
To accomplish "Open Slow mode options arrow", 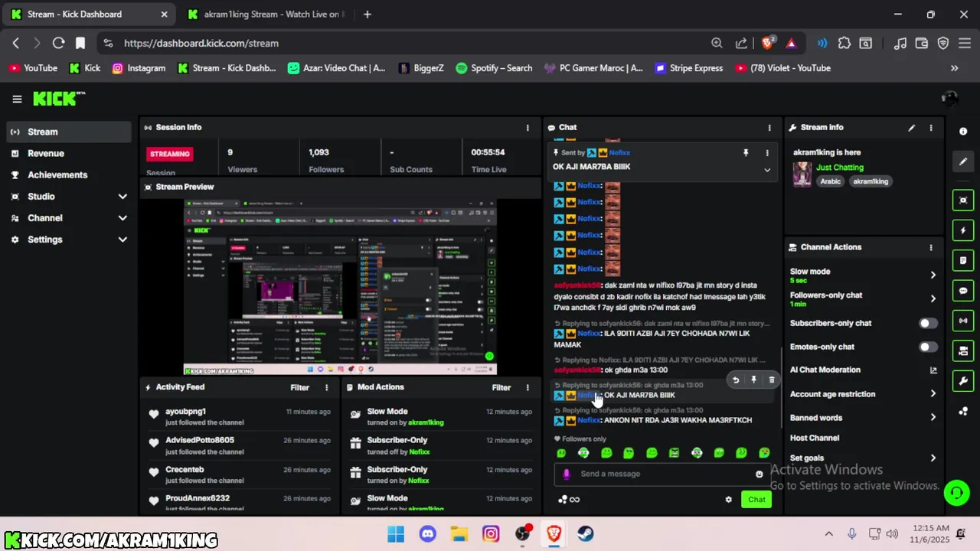I will [x=933, y=275].
